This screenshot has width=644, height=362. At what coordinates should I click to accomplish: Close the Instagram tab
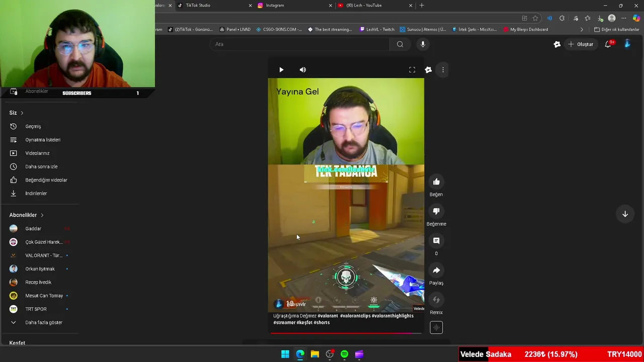coord(331,6)
